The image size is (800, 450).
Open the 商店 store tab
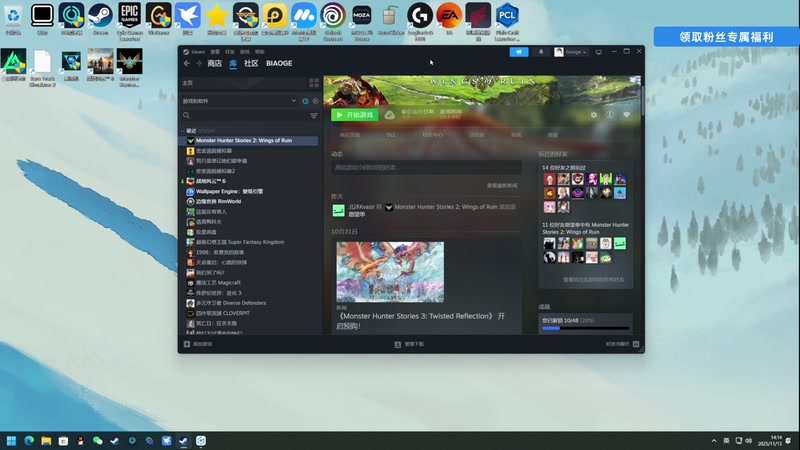click(x=214, y=63)
